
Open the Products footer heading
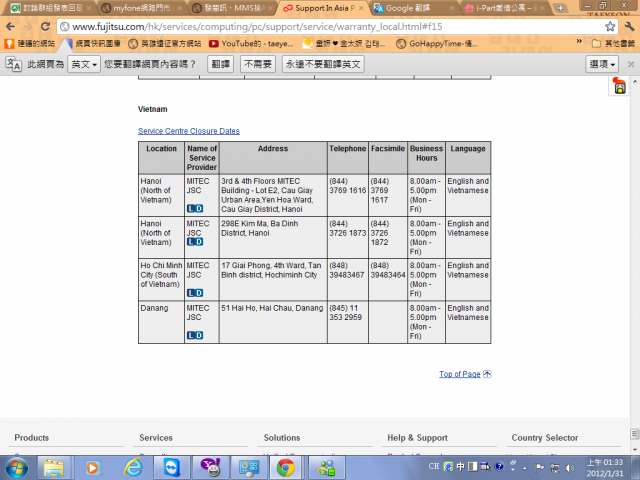(32, 438)
